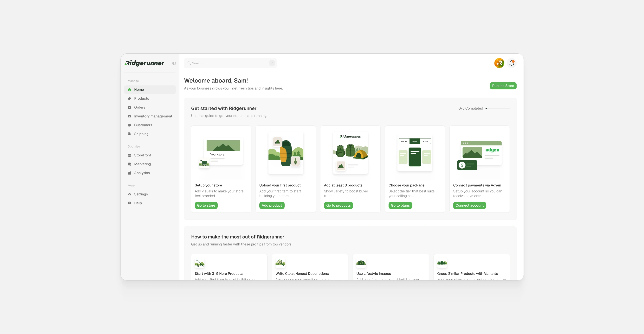Click the Variants tip icon

click(442, 263)
